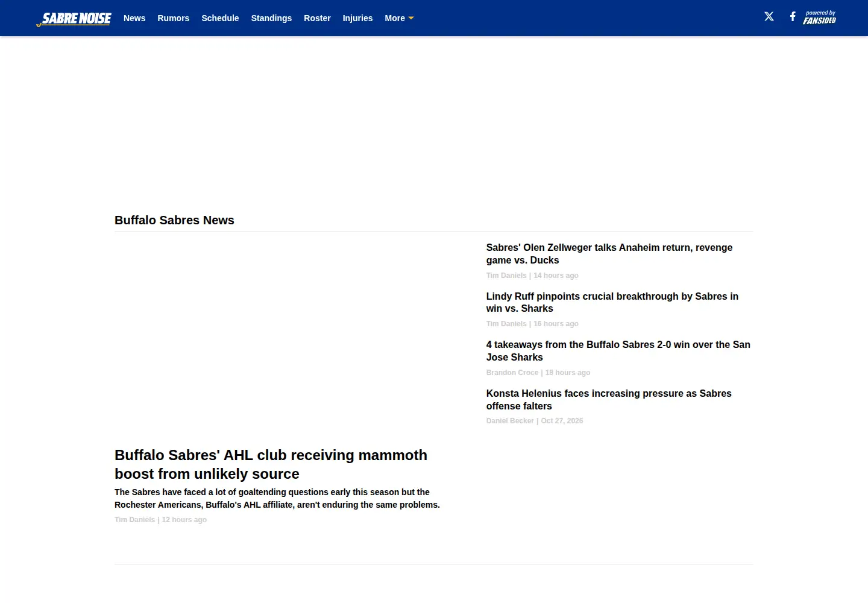Click the powered by FanSided logo
This screenshot has width=868, height=603.
pos(819,17)
